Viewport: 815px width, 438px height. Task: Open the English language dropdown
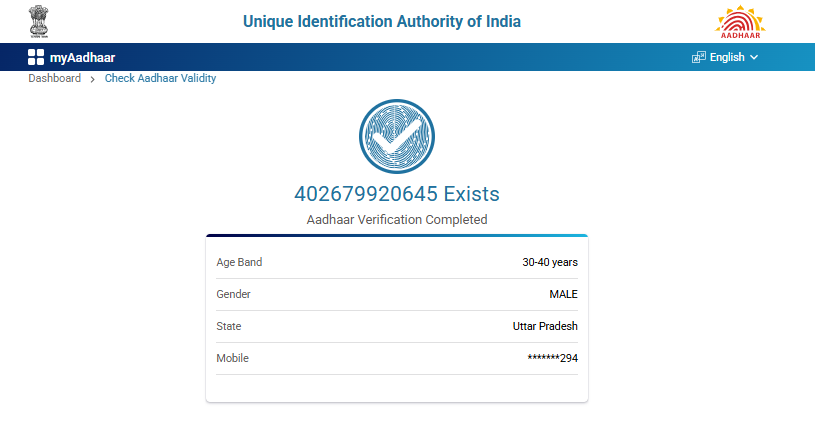[727, 57]
